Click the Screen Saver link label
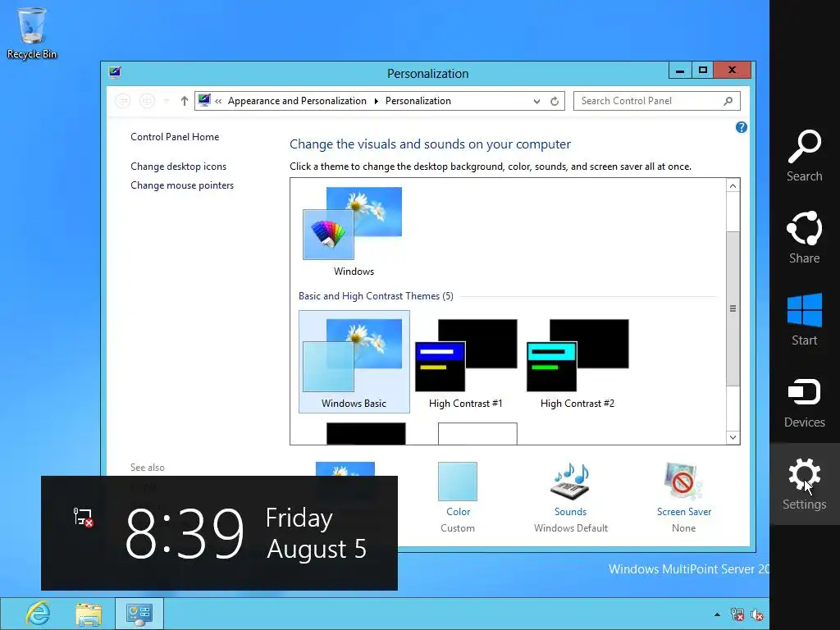This screenshot has width=840, height=630. [684, 512]
